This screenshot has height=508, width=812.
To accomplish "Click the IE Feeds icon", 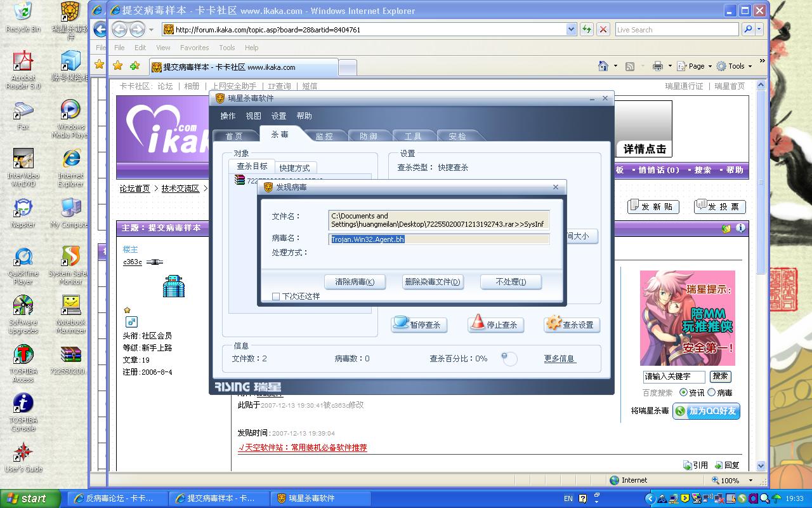I will (630, 66).
